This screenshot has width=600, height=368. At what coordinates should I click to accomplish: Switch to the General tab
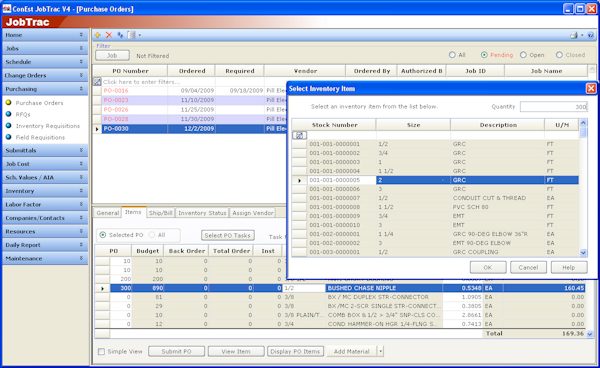108,213
